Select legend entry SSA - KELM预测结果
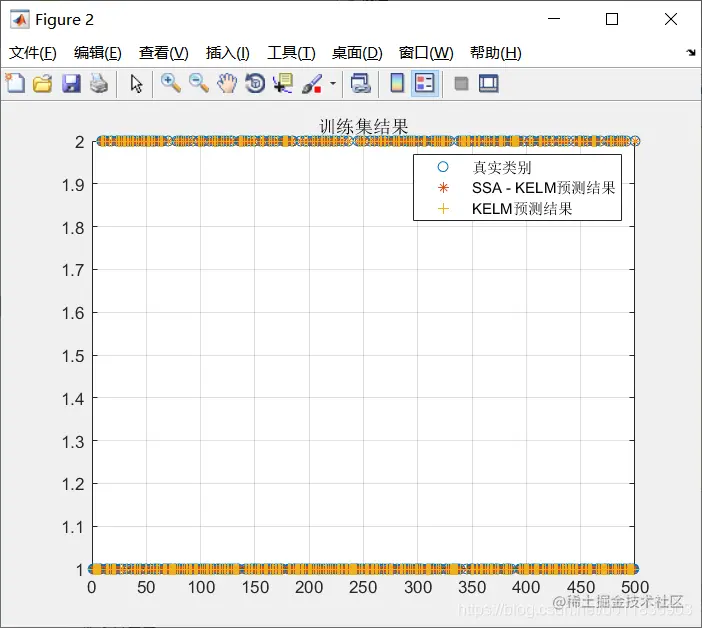Image resolution: width=702 pixels, height=628 pixels. (544, 188)
